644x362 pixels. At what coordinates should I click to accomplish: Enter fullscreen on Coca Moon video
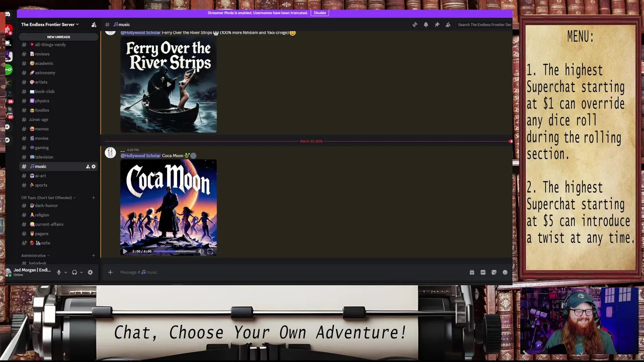(x=210, y=251)
